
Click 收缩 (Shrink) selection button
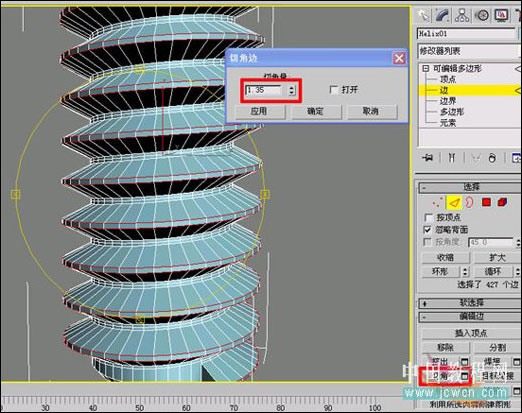point(446,258)
